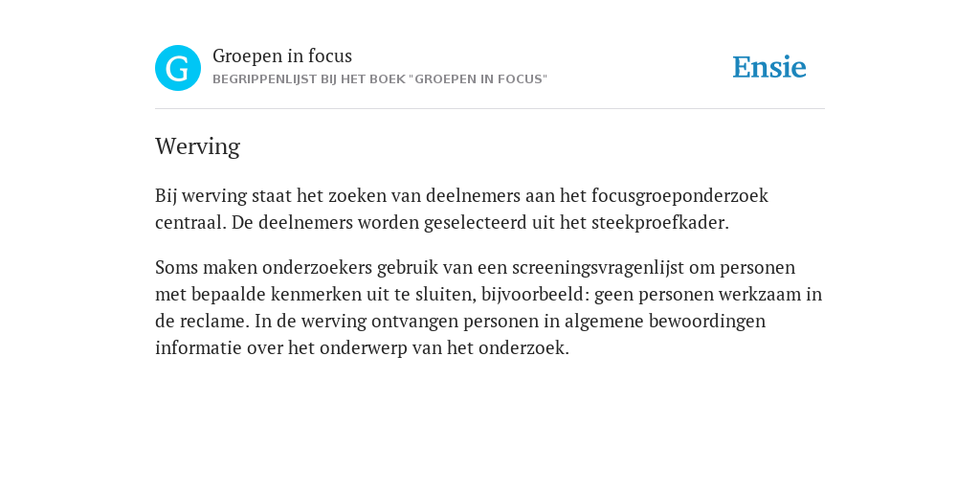Open the 'Groepen in focus' title
980x490 pixels.
282,56
